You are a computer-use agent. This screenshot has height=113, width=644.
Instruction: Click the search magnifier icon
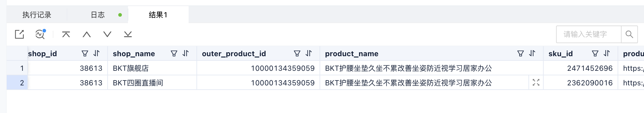point(629,34)
